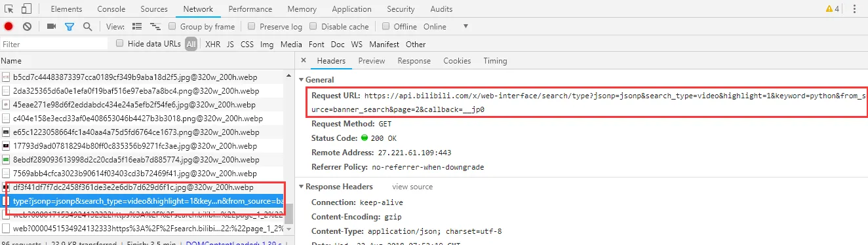Switch to the request Preview tab
This screenshot has width=868, height=245.
tap(372, 61)
